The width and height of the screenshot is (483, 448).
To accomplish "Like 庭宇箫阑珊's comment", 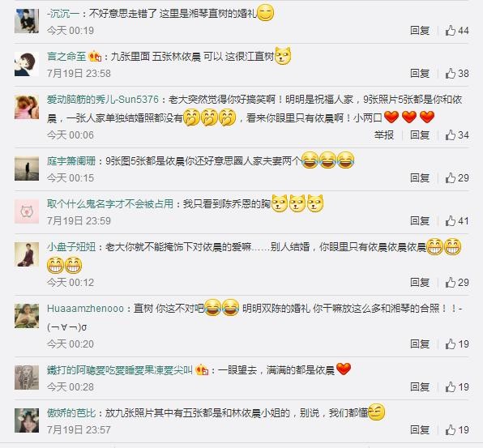I will [x=457, y=177].
